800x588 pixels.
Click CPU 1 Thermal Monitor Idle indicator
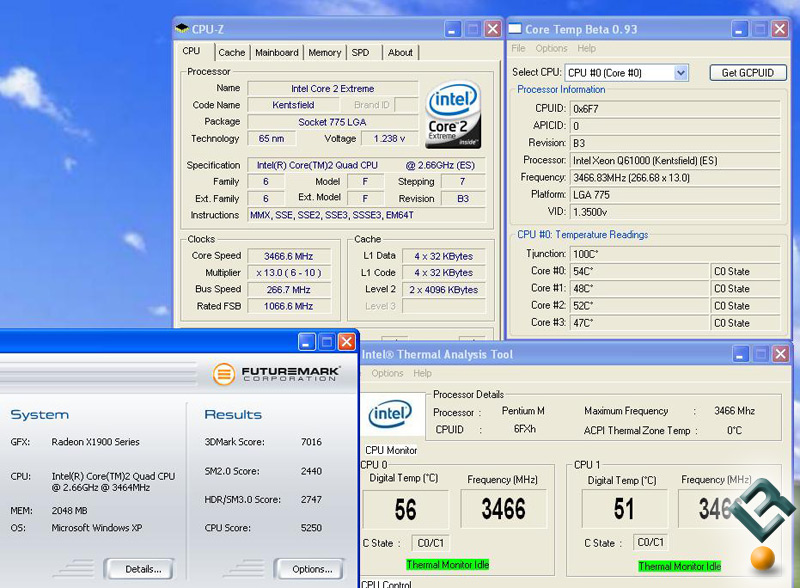(x=680, y=566)
